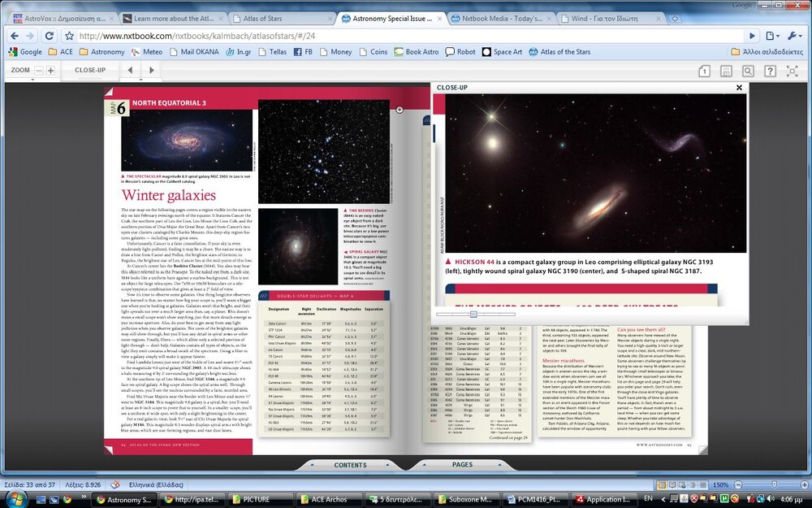Viewport: 812px width, 508px height.
Task: Expand the CONTENTS panel at the bottom
Action: click(351, 465)
